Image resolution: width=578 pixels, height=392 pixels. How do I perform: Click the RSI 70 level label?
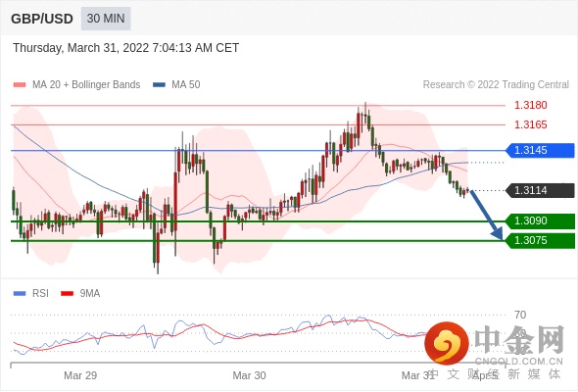(x=520, y=315)
